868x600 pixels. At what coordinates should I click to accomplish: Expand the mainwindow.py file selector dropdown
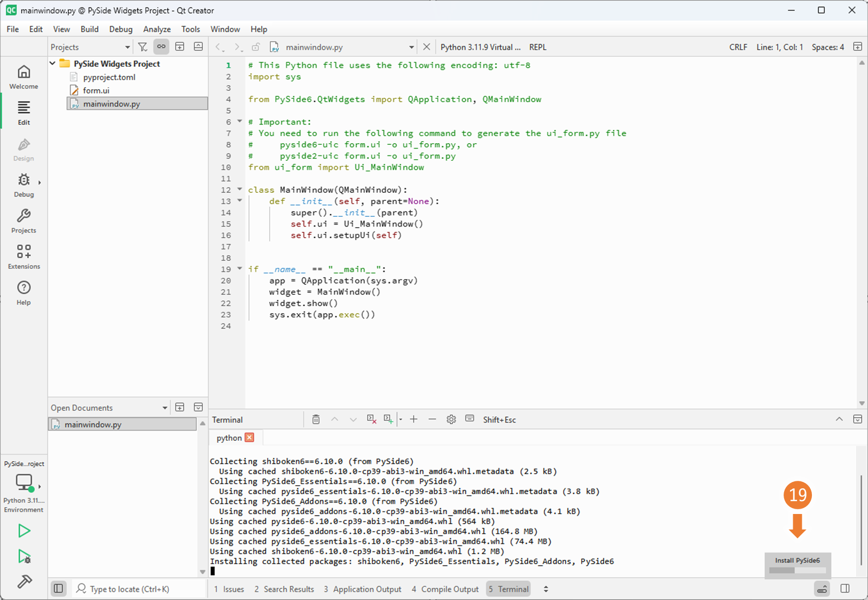coord(411,47)
